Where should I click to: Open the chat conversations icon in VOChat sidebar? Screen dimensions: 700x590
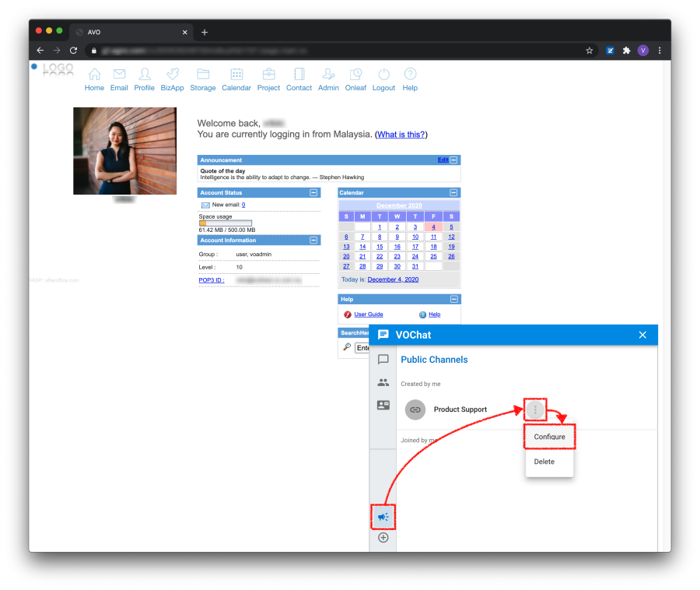pyautogui.click(x=383, y=360)
